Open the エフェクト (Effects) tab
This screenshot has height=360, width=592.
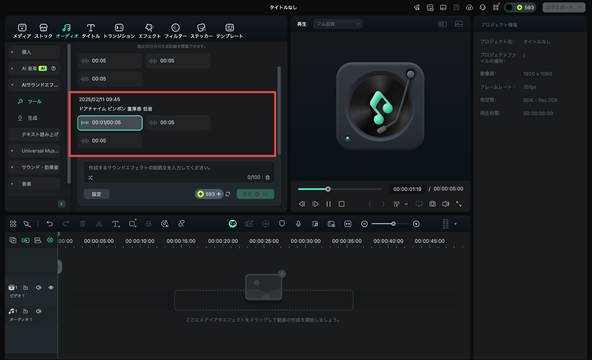click(150, 31)
